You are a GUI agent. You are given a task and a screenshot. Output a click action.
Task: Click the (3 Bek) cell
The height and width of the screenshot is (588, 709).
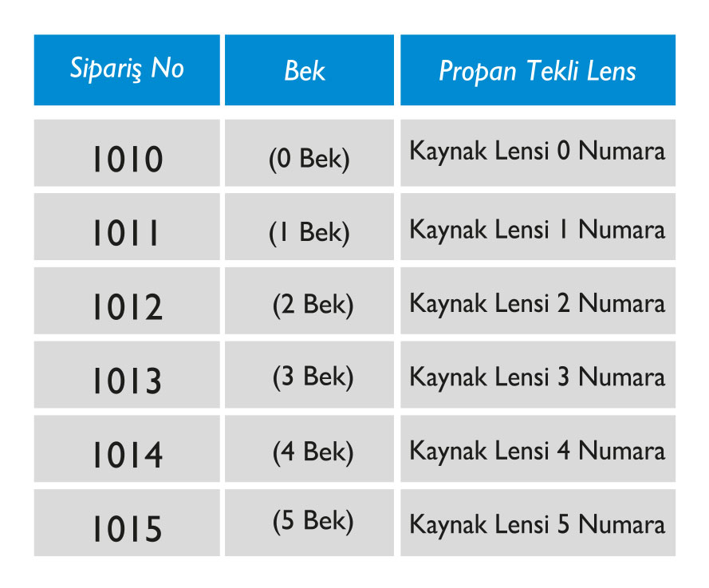pos(313,378)
